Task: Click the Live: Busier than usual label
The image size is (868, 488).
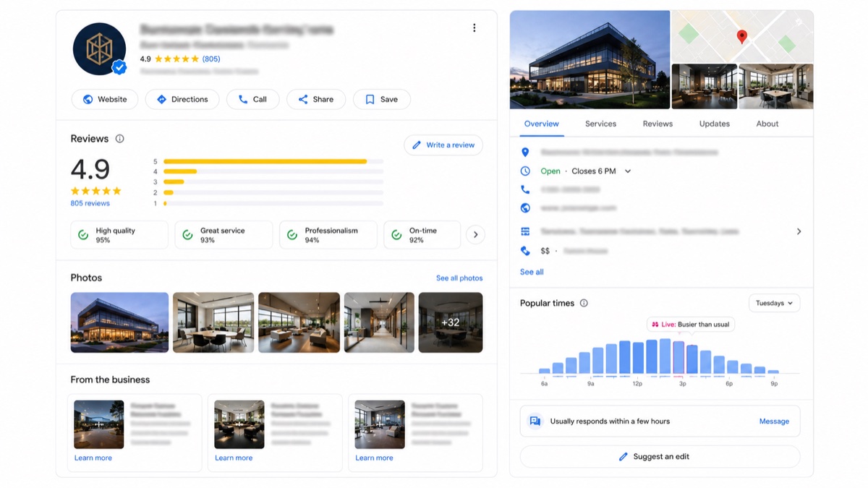Action: tap(691, 325)
